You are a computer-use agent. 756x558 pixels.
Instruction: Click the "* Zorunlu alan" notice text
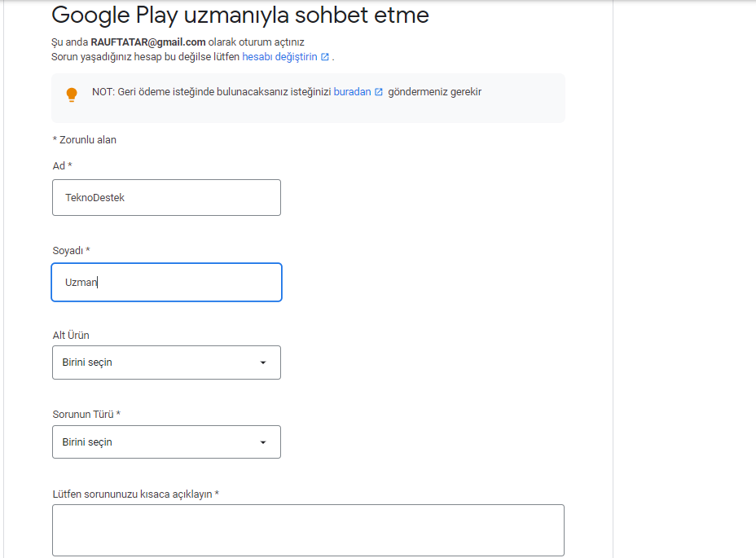pos(84,140)
